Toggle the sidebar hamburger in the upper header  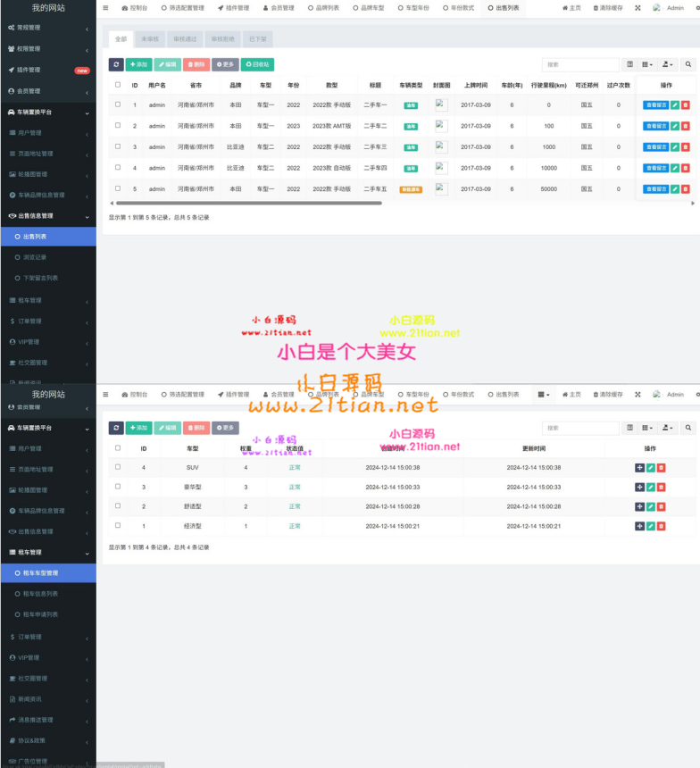coord(105,8)
